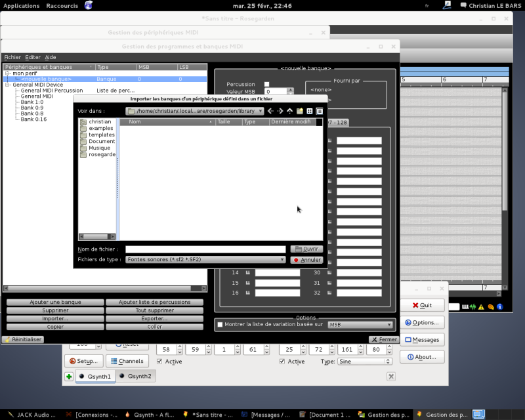Toggle the Active checkbox beside the 61 spinbox in Qsynth
Image resolution: width=525 pixels, height=420 pixels.
159,362
